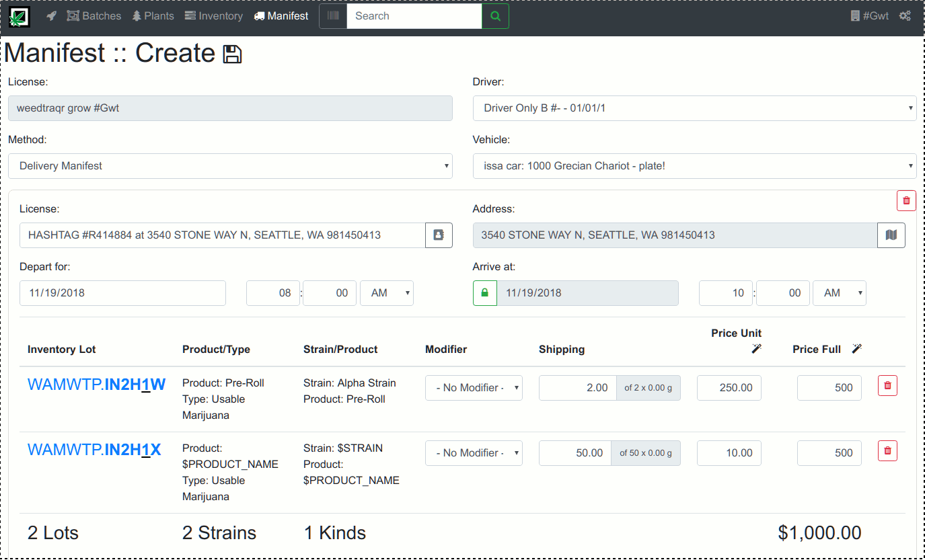
Task: Delete the IN2H1X lot row
Action: pyautogui.click(x=887, y=451)
